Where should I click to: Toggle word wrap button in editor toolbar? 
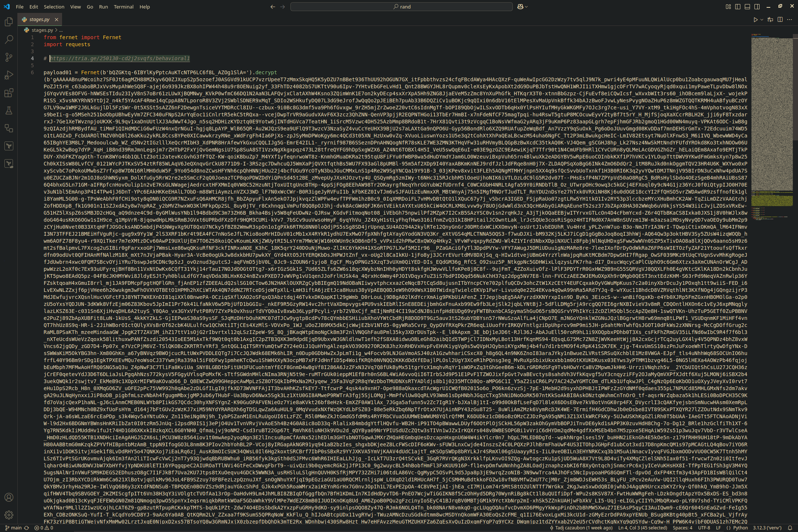[x=770, y=20]
